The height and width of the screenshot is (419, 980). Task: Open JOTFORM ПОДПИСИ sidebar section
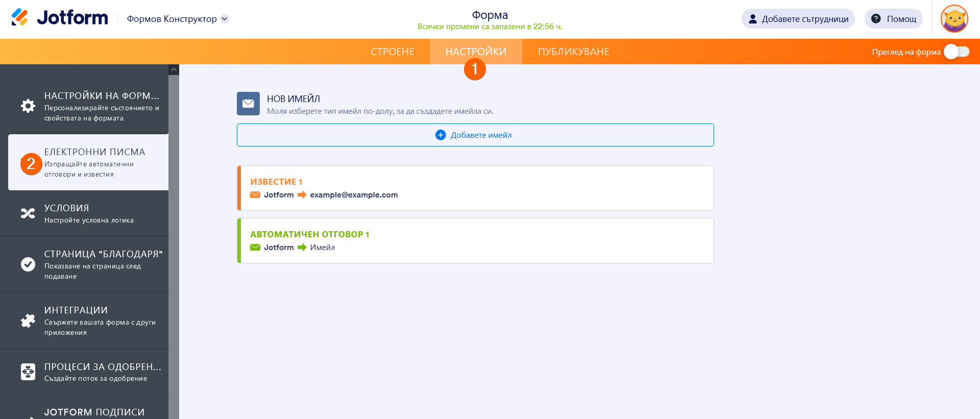pos(84,407)
